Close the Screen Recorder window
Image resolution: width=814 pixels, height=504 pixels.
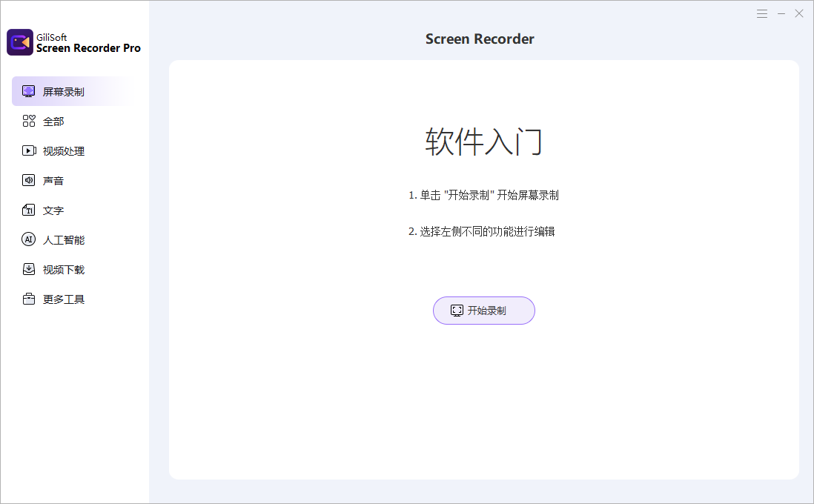point(799,14)
